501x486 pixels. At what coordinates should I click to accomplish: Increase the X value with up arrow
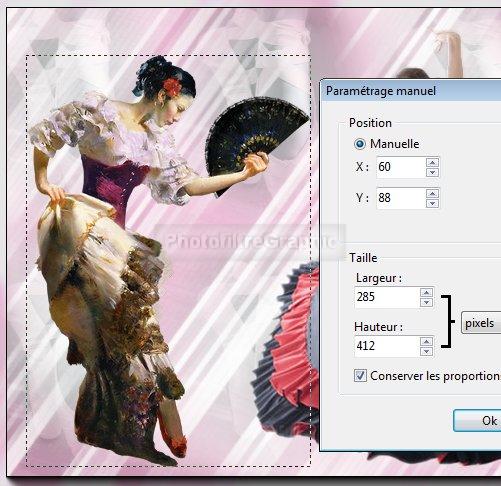click(x=432, y=162)
